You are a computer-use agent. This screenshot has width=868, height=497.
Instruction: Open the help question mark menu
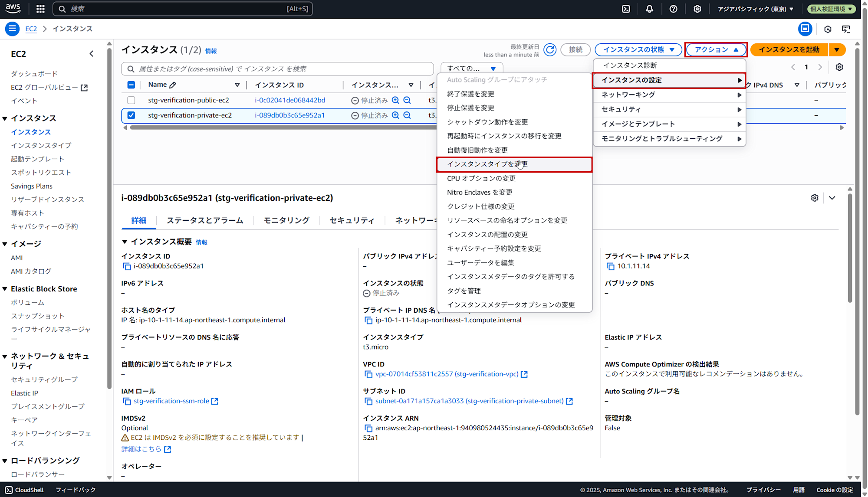click(673, 9)
